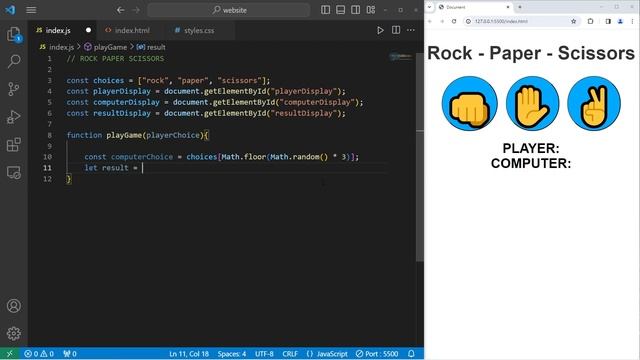Go back with the editor navigation arrow

[x=120, y=10]
